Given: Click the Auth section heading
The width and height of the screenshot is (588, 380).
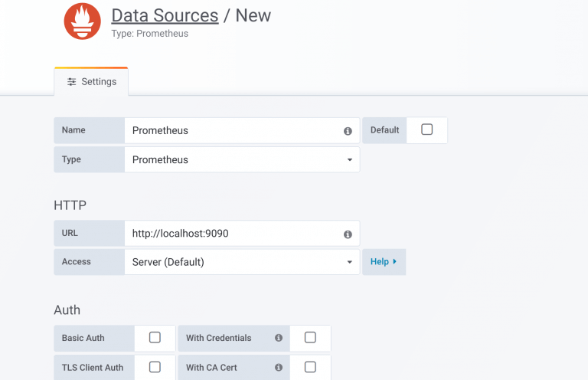Looking at the screenshot, I should (x=67, y=310).
